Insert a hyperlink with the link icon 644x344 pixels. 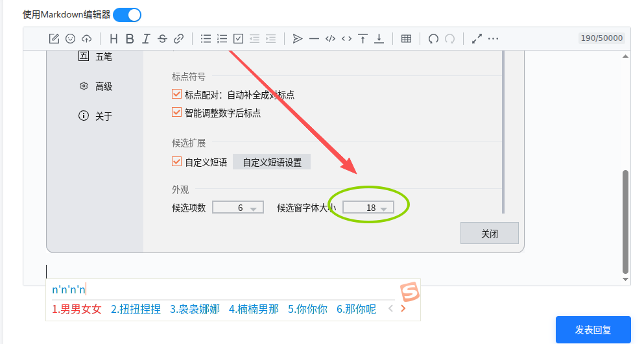(x=178, y=39)
